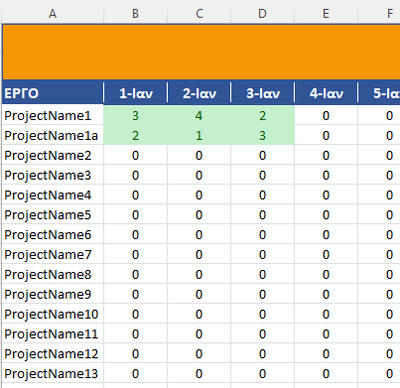Select the ProjectName3 cell
Image resolution: width=400 pixels, height=388 pixels.
pos(53,175)
